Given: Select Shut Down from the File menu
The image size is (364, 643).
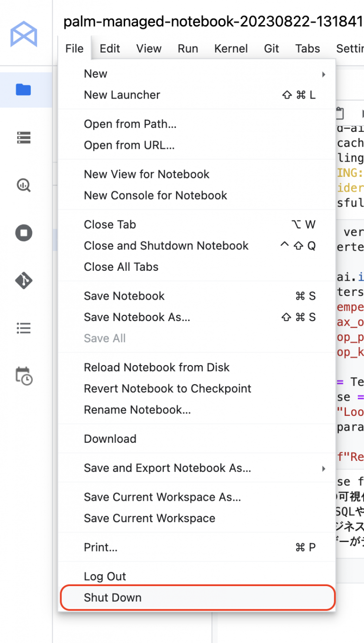Looking at the screenshot, I should (112, 597).
